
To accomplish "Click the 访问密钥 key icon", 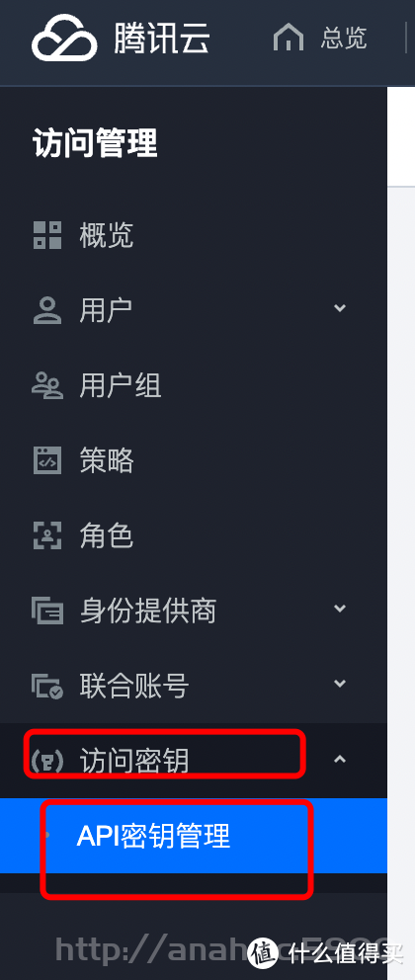I will point(47,761).
